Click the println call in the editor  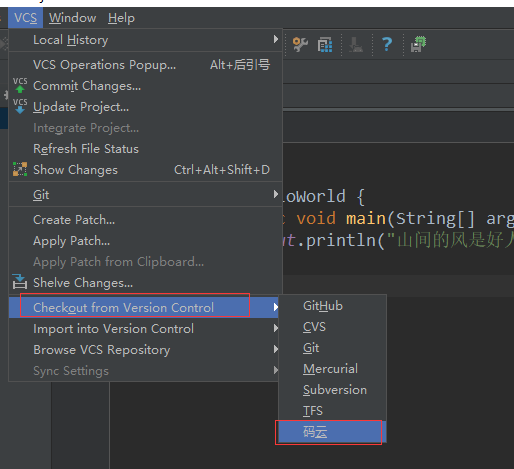[x=342, y=241]
